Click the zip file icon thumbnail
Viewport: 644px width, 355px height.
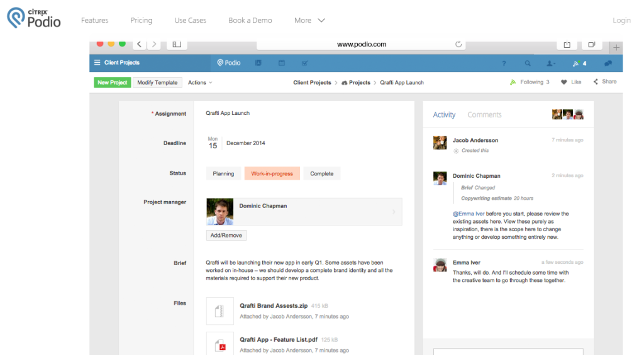click(219, 311)
